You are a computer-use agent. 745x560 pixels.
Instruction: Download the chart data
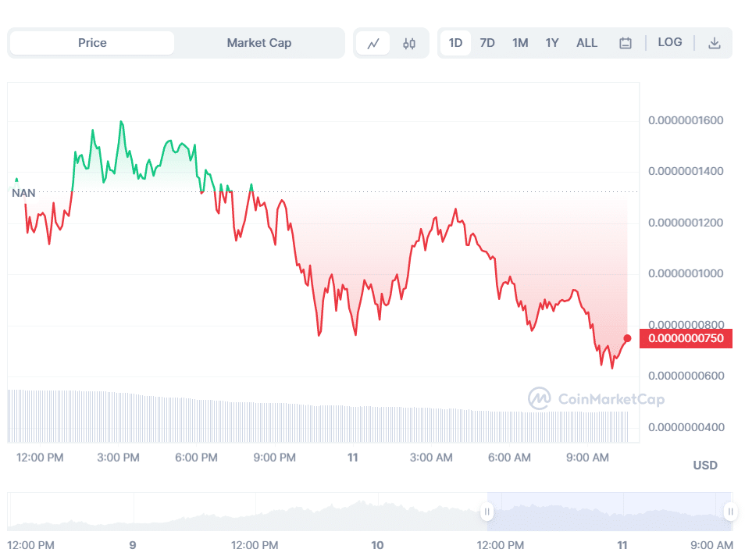coord(714,43)
